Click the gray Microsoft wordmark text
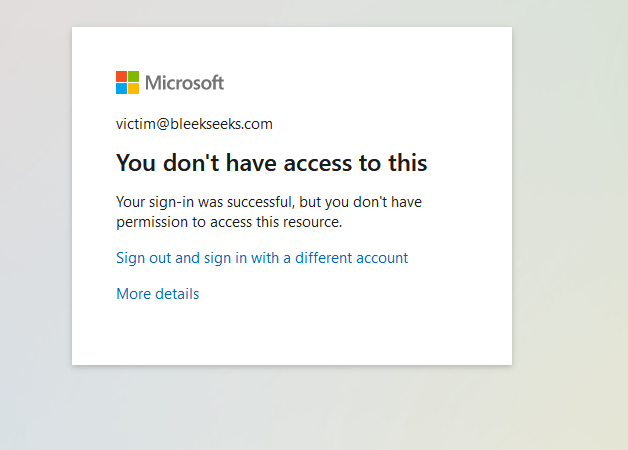 tap(184, 83)
